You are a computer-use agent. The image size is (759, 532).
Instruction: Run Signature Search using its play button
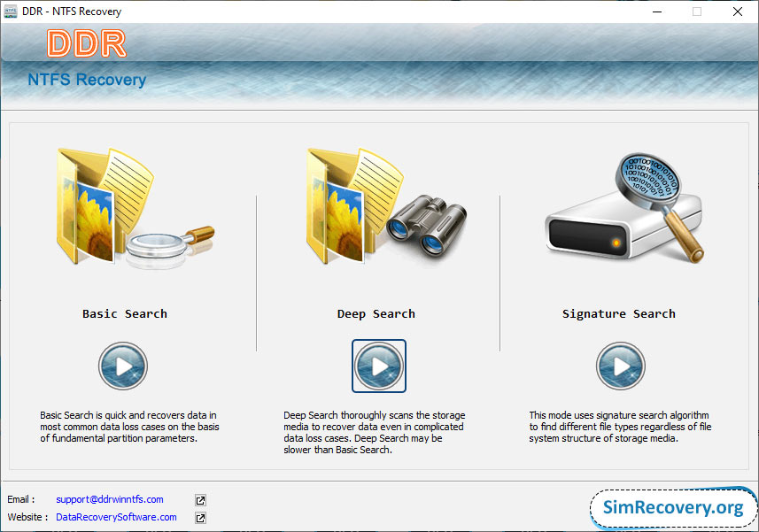[x=620, y=366]
